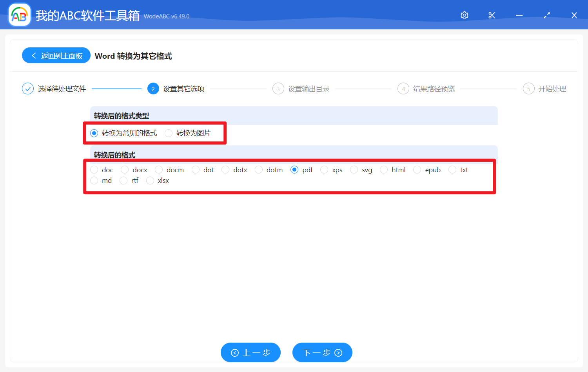Select 转换为常见的格式 radio option
Image resolution: width=588 pixels, height=372 pixels.
(94, 133)
